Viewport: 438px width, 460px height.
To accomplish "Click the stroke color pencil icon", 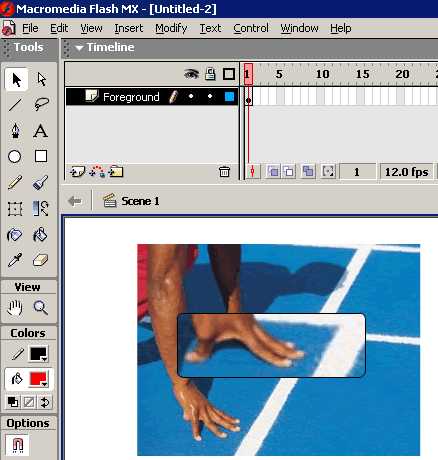I will tap(17, 354).
